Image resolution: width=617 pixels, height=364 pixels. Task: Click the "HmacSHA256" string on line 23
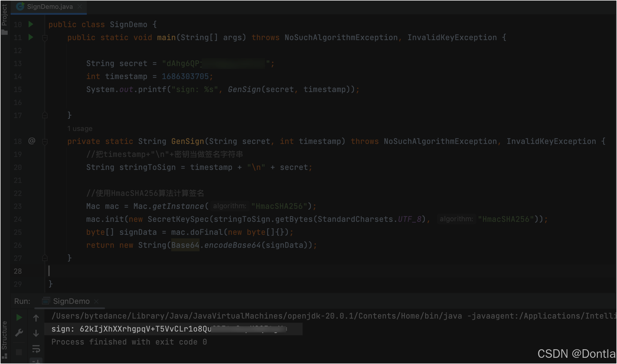tap(279, 206)
